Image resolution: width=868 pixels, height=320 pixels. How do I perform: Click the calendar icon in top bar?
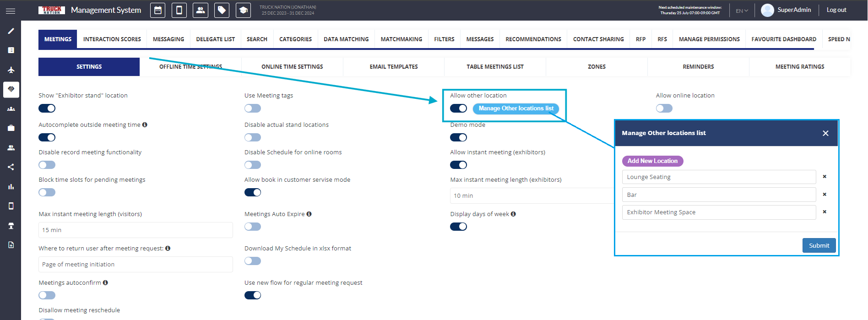point(158,10)
